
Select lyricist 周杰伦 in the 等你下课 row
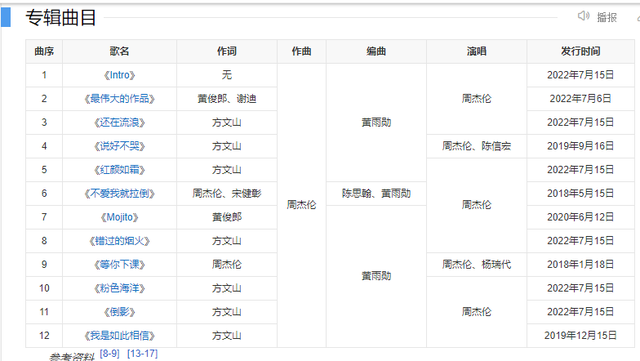click(x=227, y=265)
